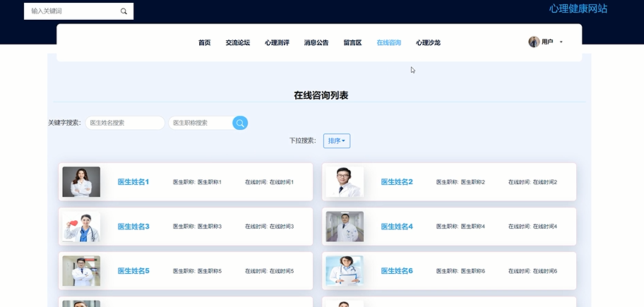
Task: Focus the 医生姓名搜索 input field
Action: point(125,123)
